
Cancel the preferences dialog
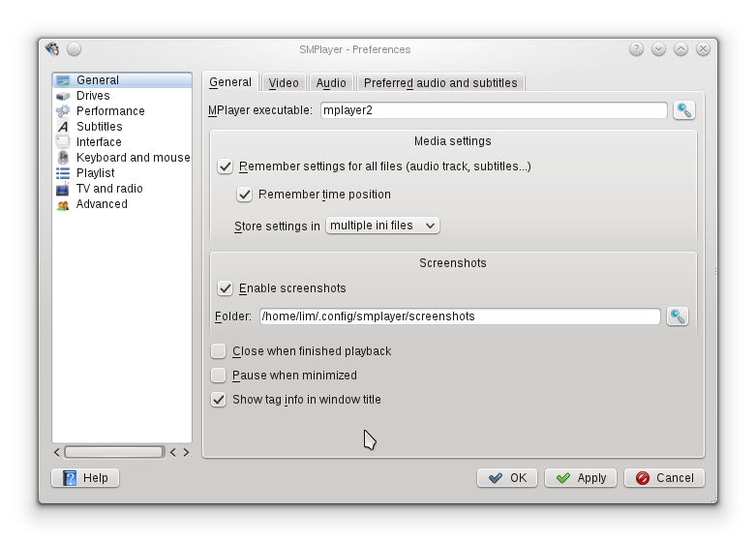click(x=664, y=478)
